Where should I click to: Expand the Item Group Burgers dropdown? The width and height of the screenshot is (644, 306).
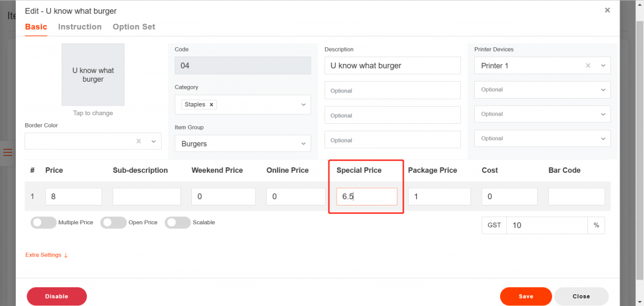tap(303, 144)
